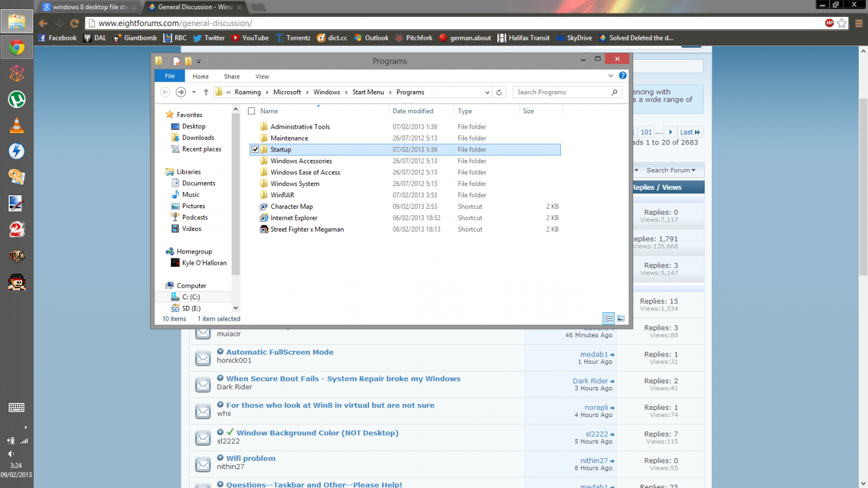Click the Character Map shortcut icon

(x=264, y=206)
